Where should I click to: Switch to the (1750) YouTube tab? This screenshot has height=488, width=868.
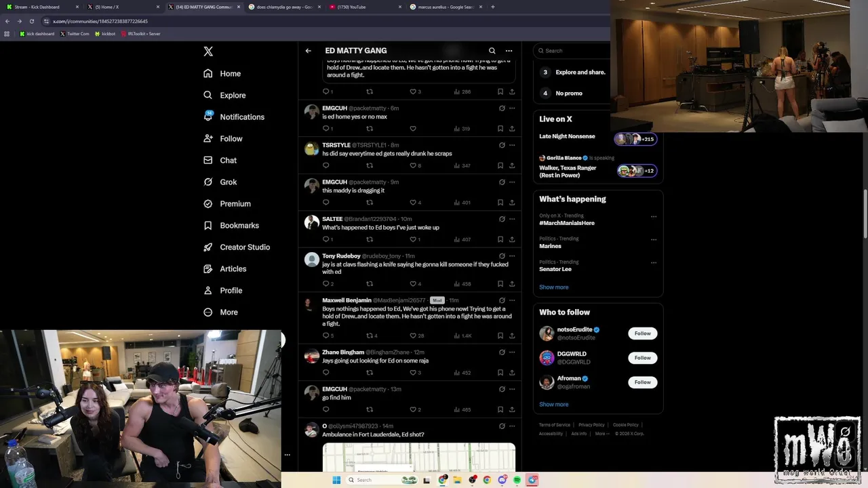(365, 7)
